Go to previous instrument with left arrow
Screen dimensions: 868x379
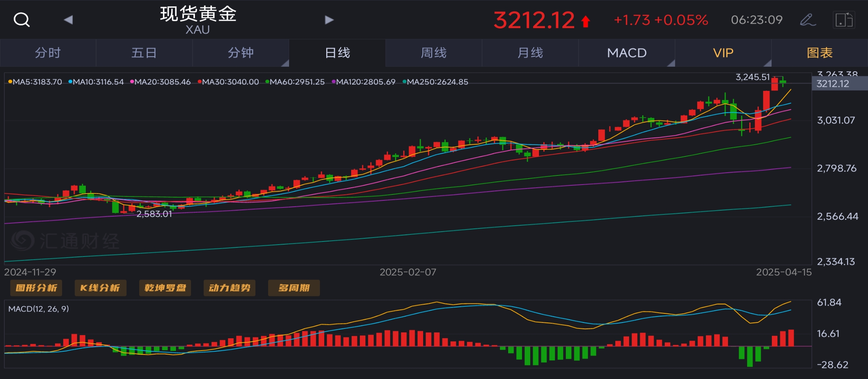pyautogui.click(x=68, y=19)
